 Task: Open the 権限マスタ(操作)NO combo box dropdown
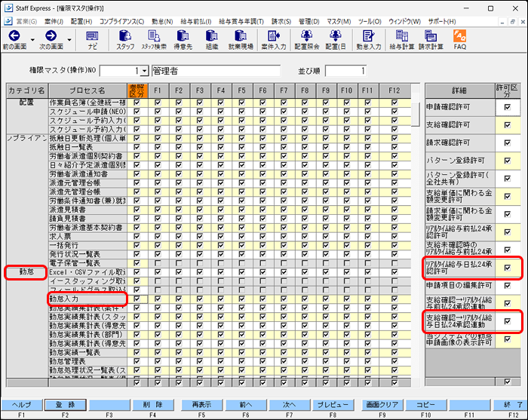pos(145,71)
